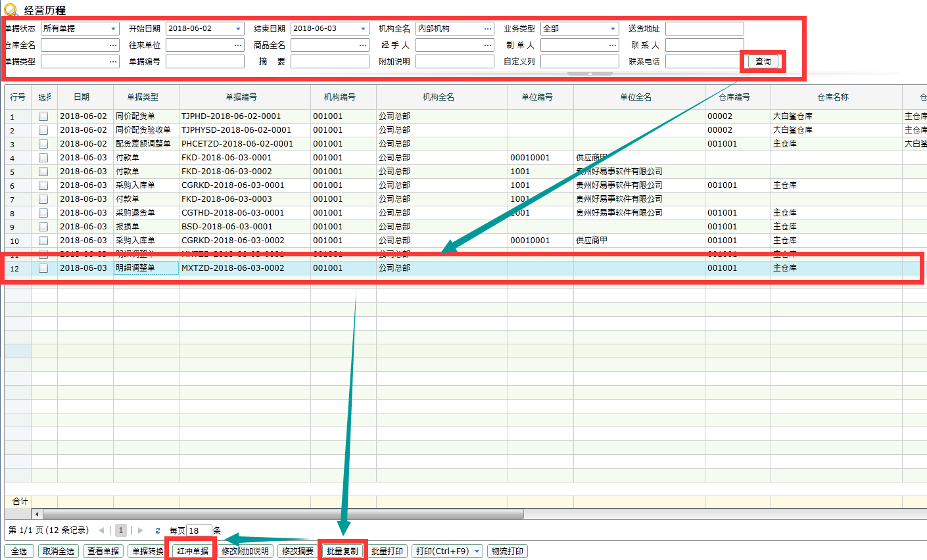Image resolution: width=927 pixels, height=560 pixels.
Task: Open the 仓库全名 browse ellipsis
Action: tap(113, 45)
